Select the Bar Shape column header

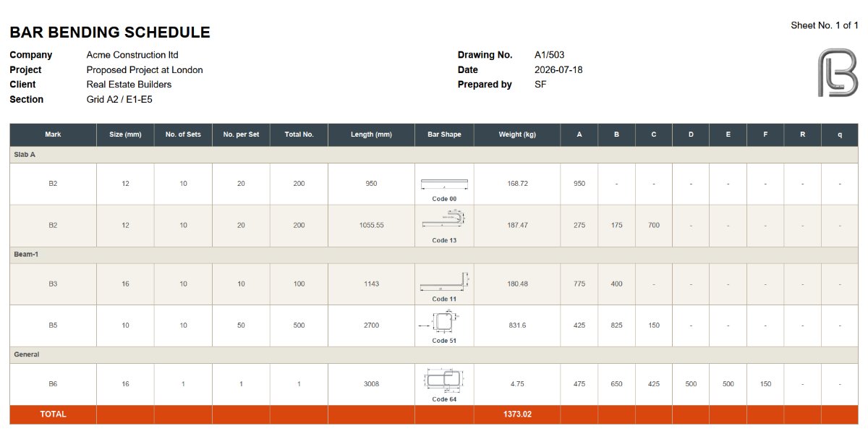[444, 135]
